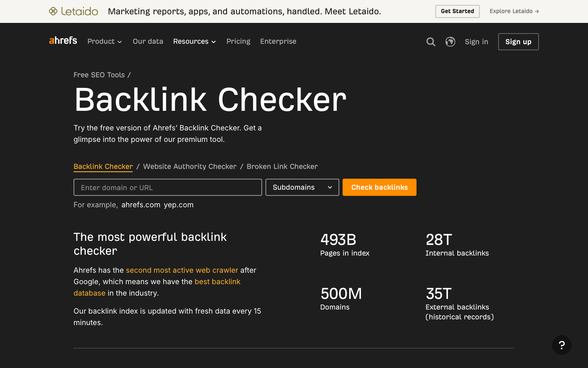Viewport: 588px width, 368px height.
Task: Click the 35T external backlinks stat
Action: coord(460,304)
